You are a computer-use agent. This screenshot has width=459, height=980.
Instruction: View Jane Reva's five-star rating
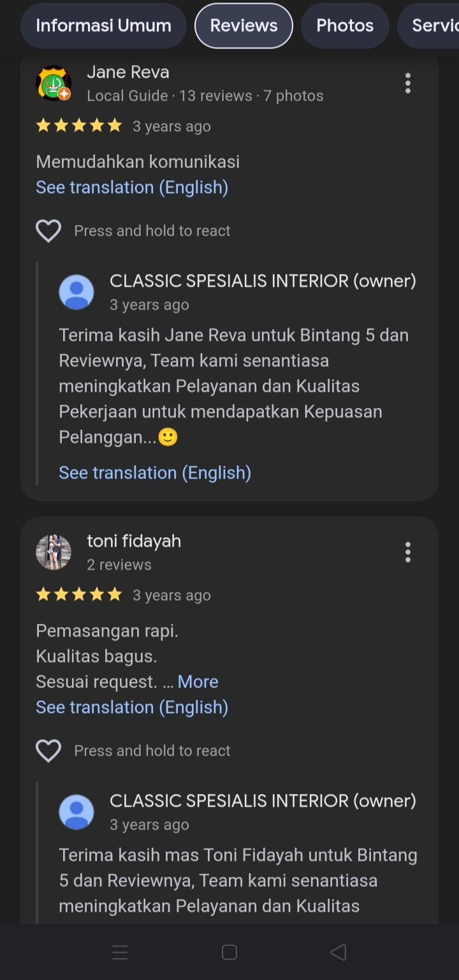(x=79, y=126)
